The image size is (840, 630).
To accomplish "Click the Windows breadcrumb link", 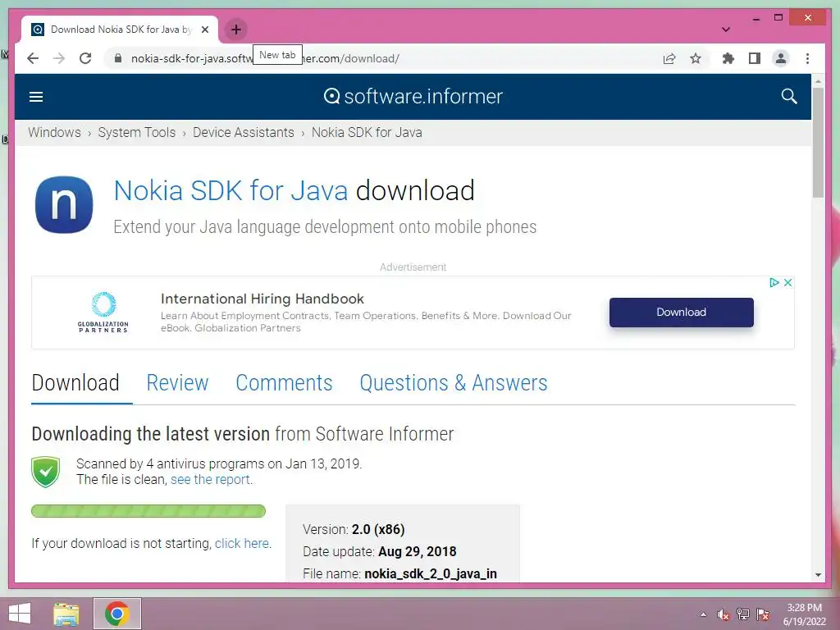I will (54, 132).
